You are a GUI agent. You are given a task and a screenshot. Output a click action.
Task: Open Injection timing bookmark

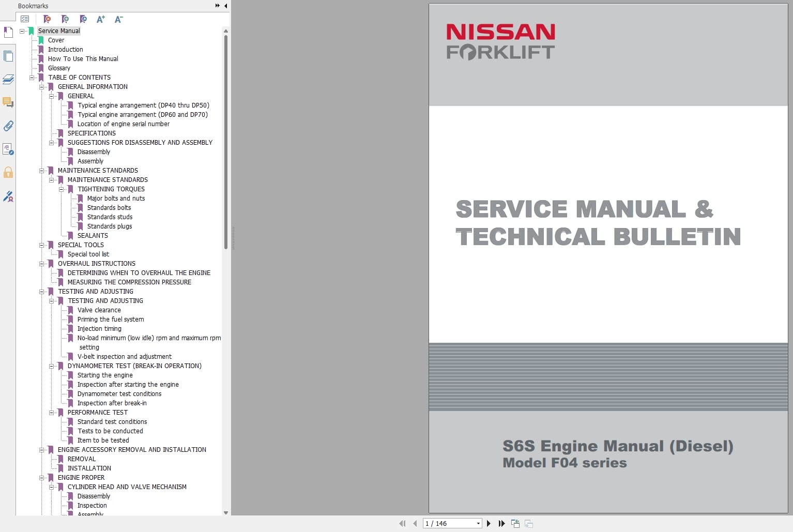(99, 329)
